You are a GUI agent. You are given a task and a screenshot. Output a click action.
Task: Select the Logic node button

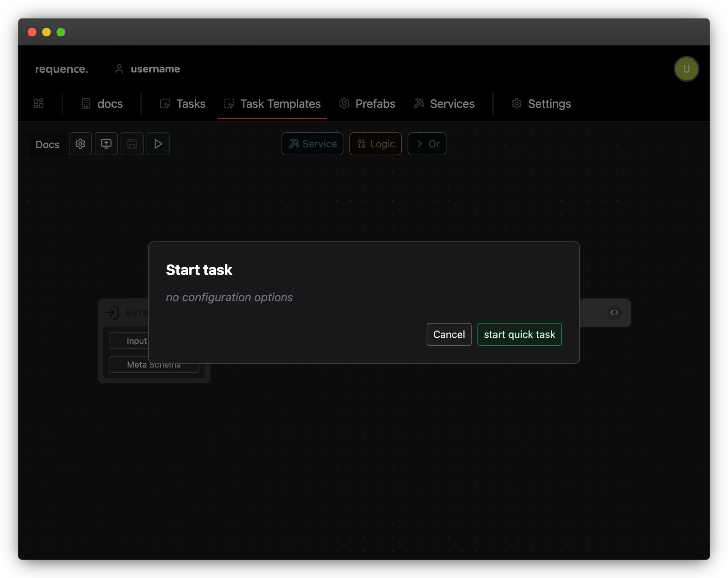pos(375,144)
